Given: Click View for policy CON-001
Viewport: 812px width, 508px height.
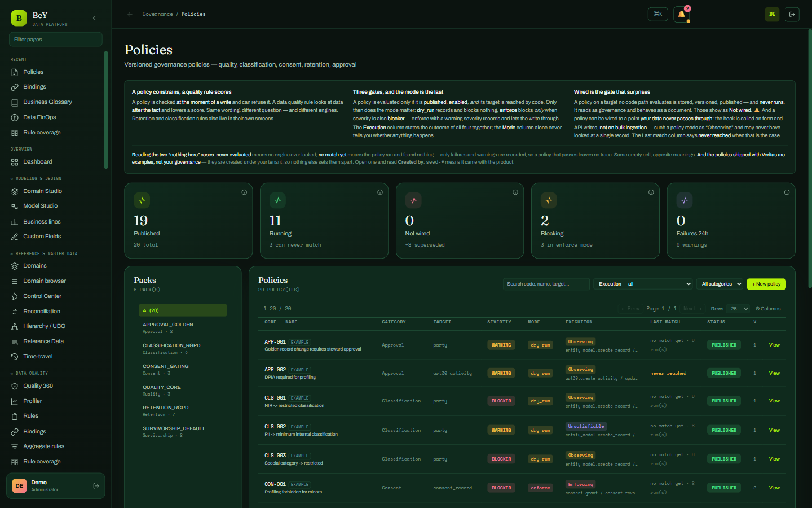Looking at the screenshot, I should coord(774,488).
